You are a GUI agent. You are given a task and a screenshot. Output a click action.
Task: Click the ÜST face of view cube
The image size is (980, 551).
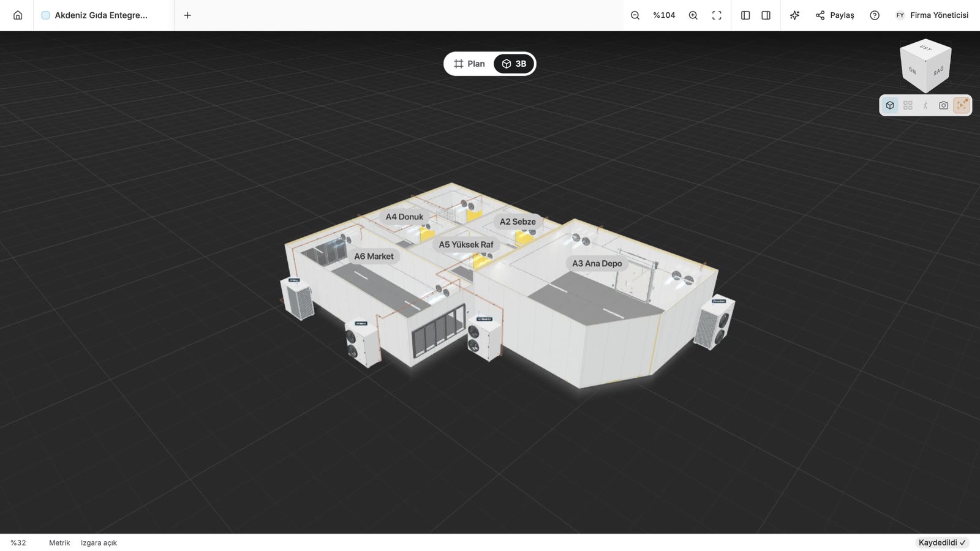(x=925, y=48)
